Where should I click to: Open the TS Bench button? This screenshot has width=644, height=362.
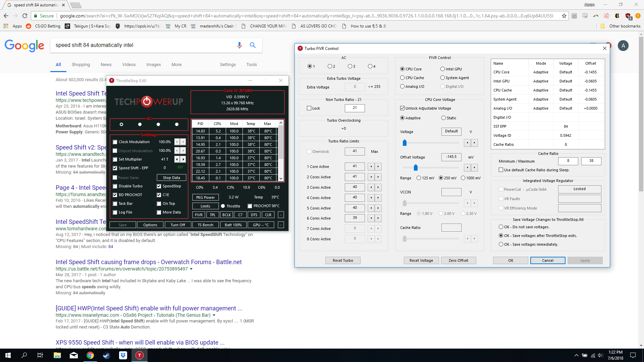205,225
